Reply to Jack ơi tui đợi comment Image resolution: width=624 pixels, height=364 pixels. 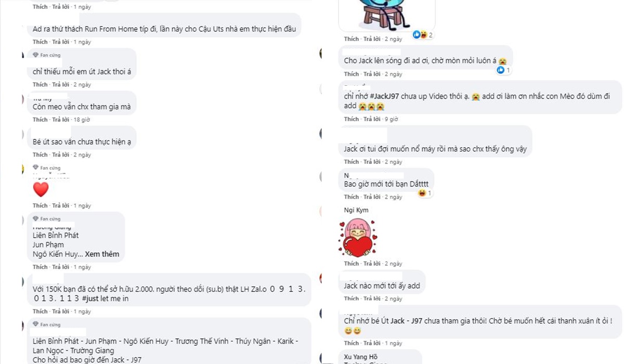pyautogui.click(x=373, y=162)
